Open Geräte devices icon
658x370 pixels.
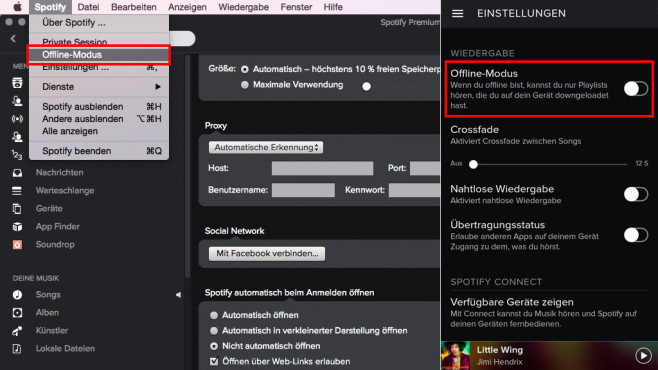[17, 208]
